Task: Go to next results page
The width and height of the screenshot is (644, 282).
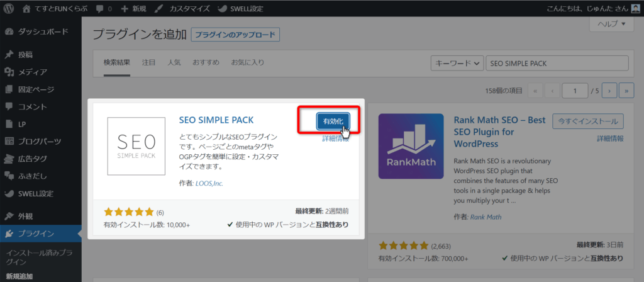Action: click(x=610, y=91)
